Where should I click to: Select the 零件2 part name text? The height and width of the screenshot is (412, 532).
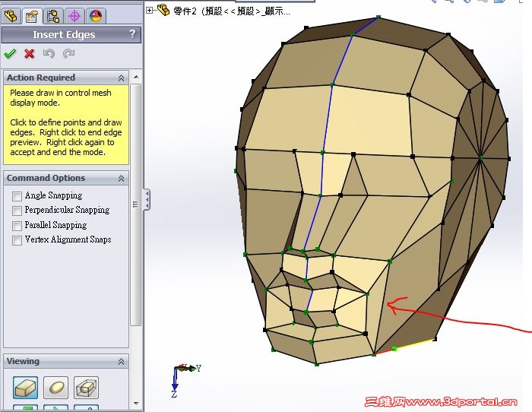point(232,11)
